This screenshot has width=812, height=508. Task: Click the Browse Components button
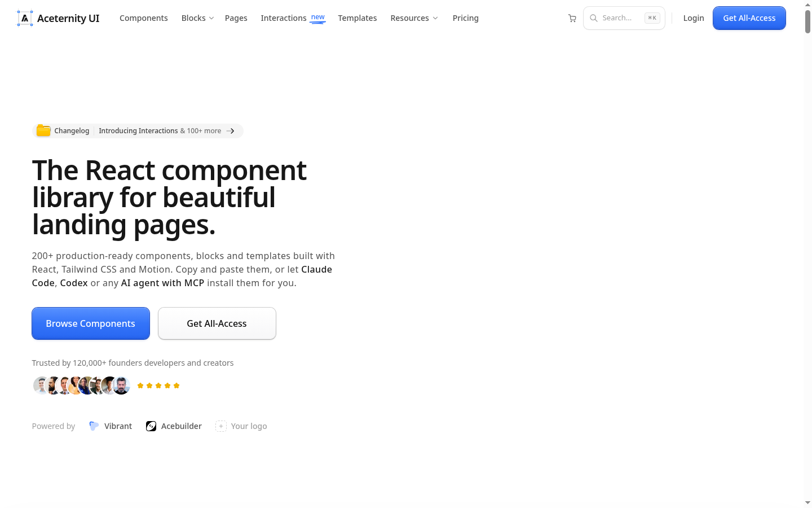(x=91, y=323)
